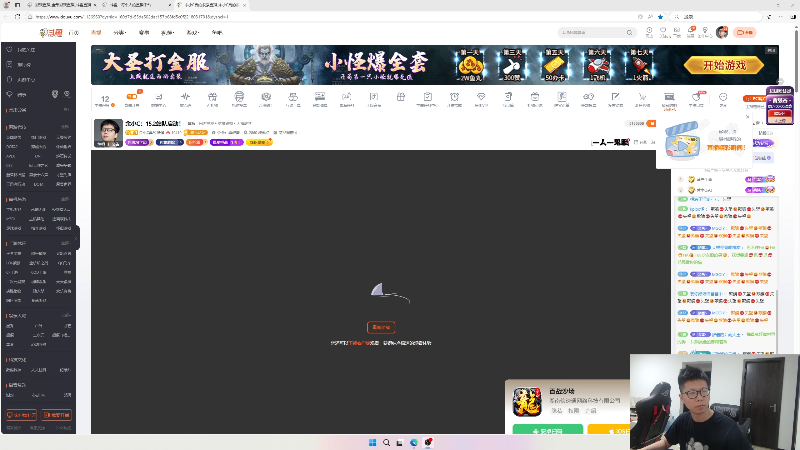Click the icon with red NEW tag in the icon row
The width and height of the screenshot is (800, 450).
(697, 98)
